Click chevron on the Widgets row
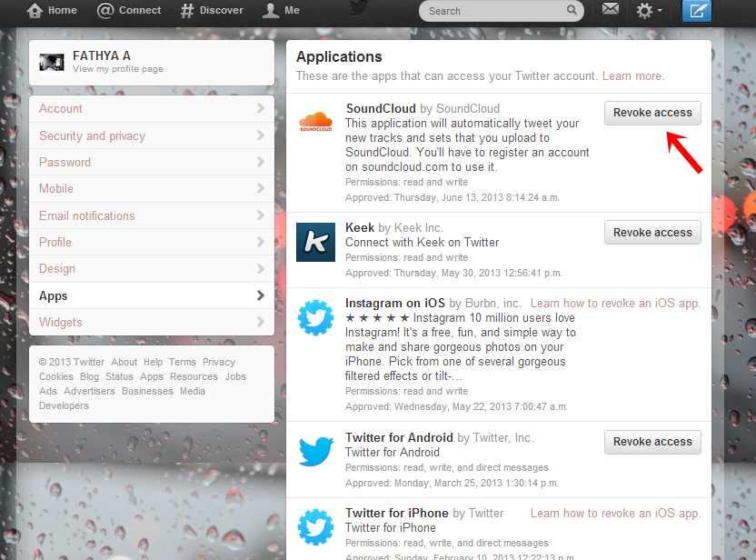 (261, 322)
